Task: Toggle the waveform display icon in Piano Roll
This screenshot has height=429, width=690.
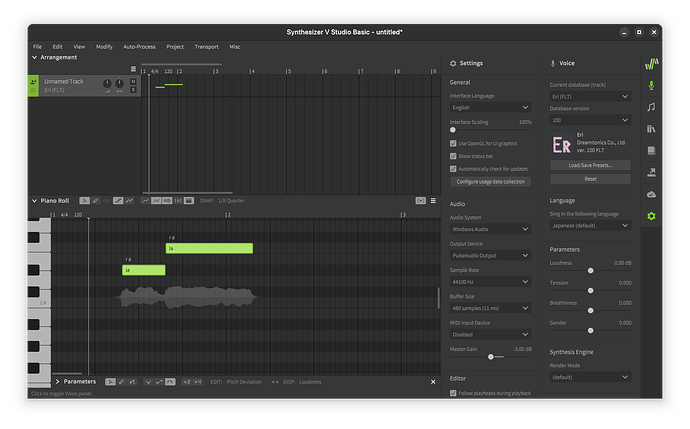Action: coord(167,201)
